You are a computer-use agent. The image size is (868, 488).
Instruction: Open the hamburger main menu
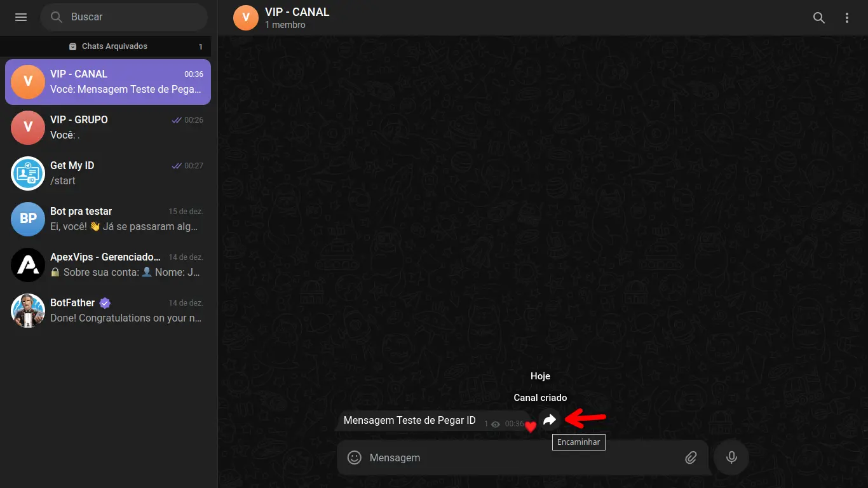pyautogui.click(x=21, y=17)
